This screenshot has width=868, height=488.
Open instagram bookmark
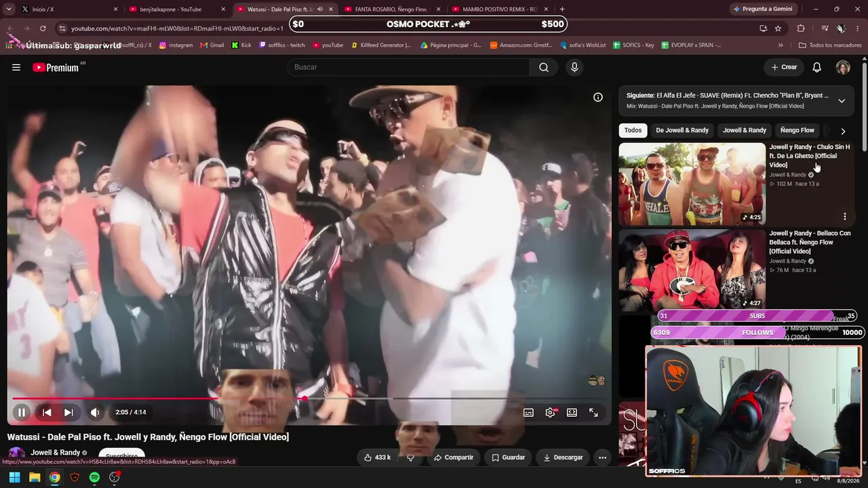[176, 45]
